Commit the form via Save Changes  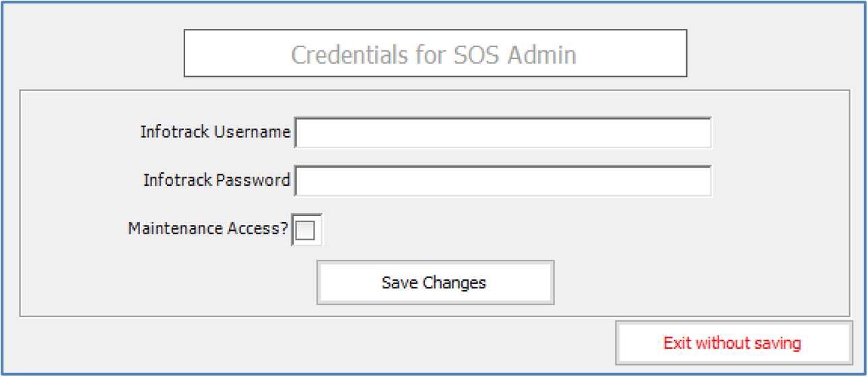[x=434, y=283]
